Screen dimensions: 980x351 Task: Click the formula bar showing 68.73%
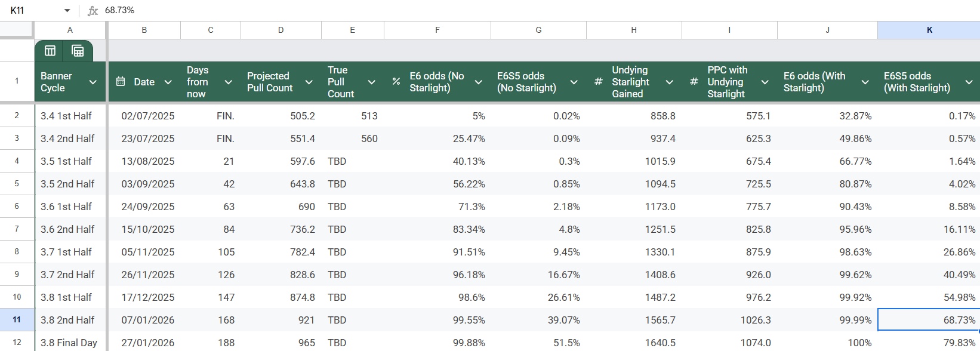[x=477, y=11]
